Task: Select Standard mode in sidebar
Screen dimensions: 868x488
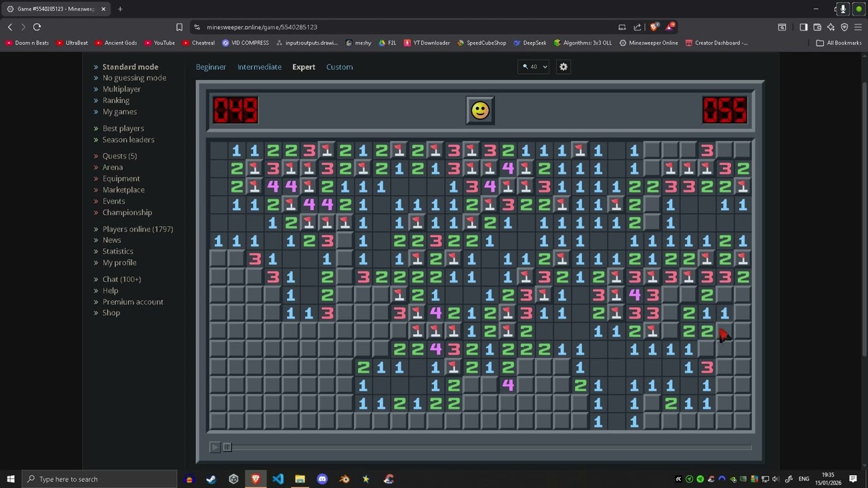Action: click(130, 67)
